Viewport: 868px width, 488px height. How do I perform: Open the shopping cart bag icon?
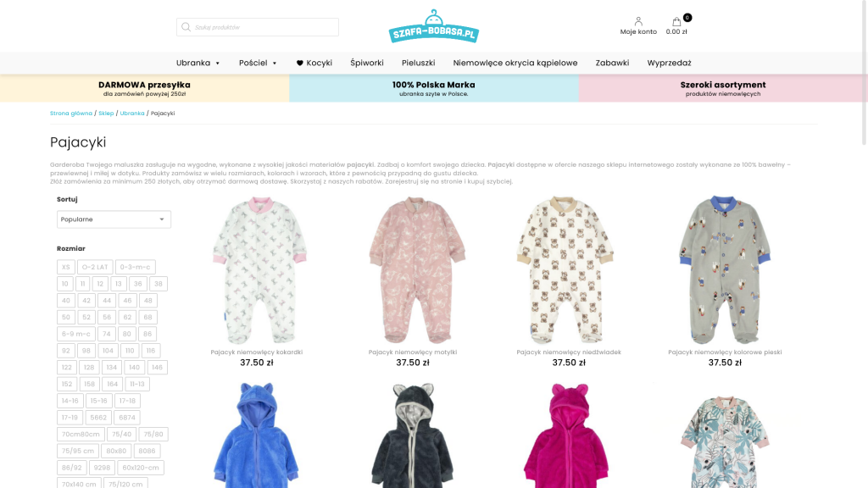pyautogui.click(x=676, y=21)
